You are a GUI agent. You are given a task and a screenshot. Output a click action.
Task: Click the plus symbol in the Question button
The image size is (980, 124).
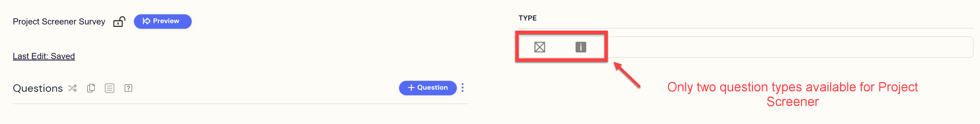point(411,88)
